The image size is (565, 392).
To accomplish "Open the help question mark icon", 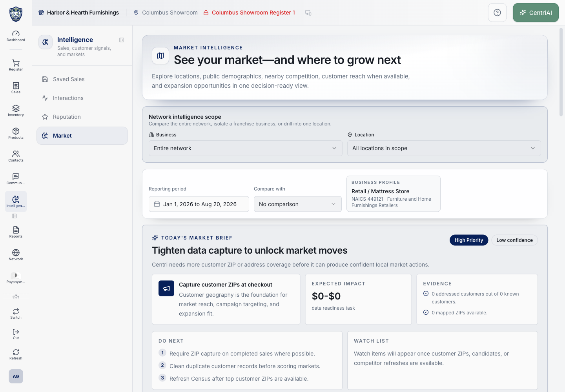I will pyautogui.click(x=497, y=13).
